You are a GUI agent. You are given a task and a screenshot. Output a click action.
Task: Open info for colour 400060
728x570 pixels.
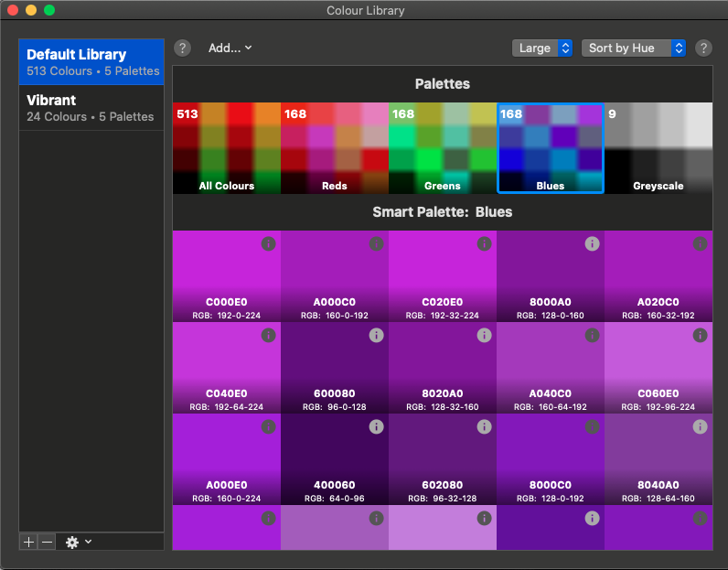click(376, 426)
